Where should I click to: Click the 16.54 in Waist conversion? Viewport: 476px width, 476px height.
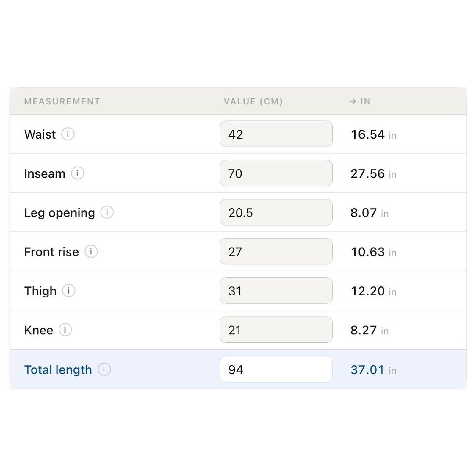374,134
